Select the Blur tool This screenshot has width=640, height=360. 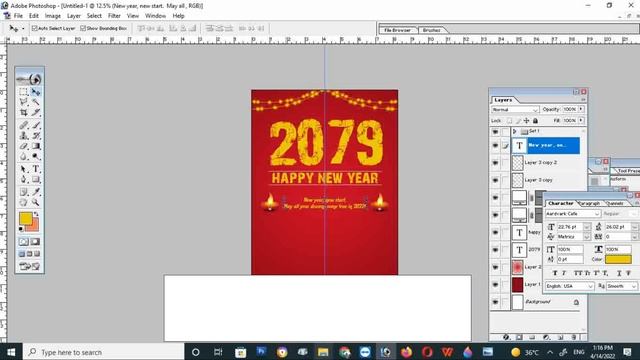(24, 156)
